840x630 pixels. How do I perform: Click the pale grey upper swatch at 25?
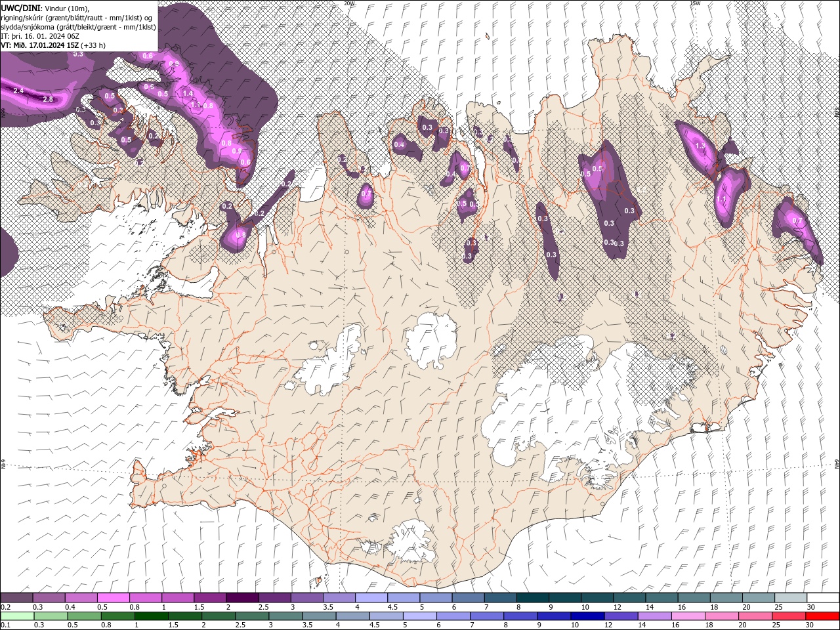point(789,598)
